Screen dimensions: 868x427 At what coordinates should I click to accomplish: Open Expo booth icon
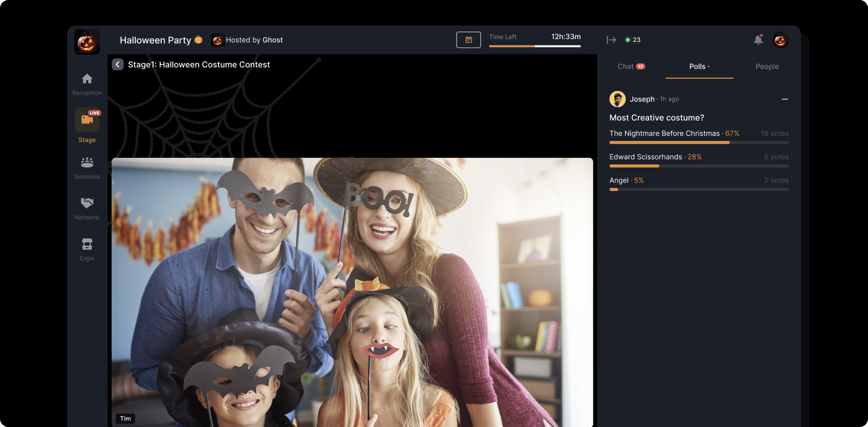coord(87,244)
